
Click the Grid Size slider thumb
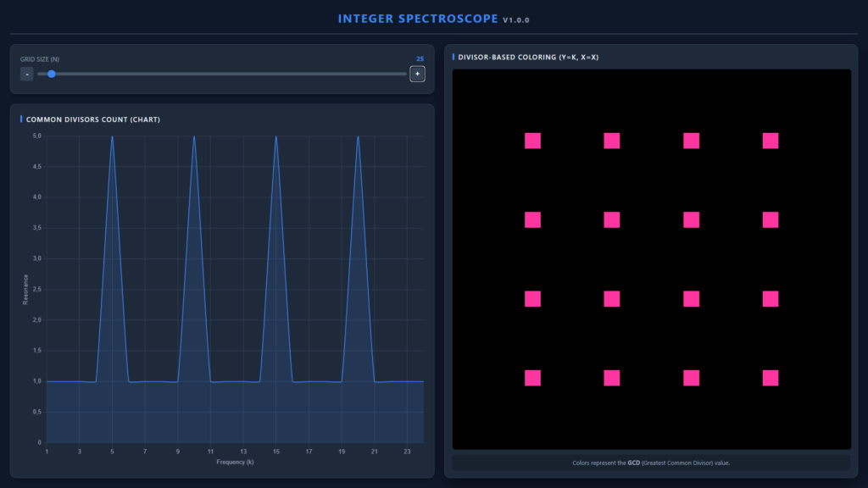pos(52,74)
